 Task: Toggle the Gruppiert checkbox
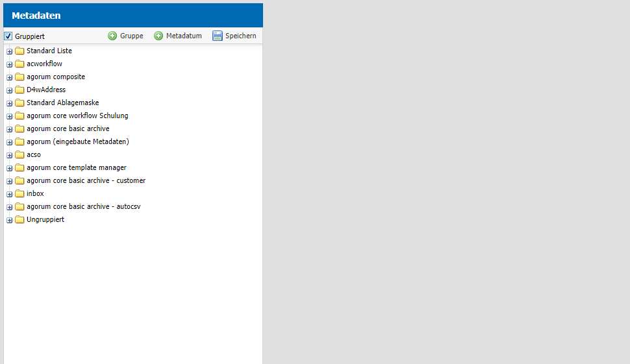point(8,36)
